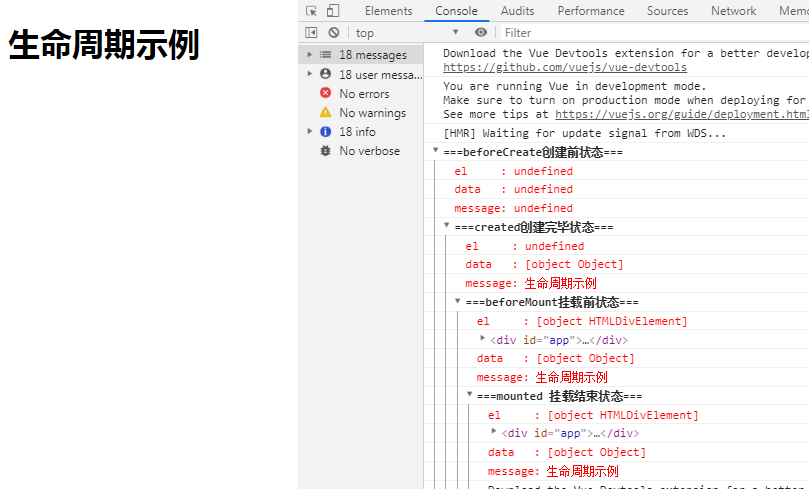This screenshot has width=809, height=489.
Task: Select the 18 messages sidebar row
Action: 361,55
